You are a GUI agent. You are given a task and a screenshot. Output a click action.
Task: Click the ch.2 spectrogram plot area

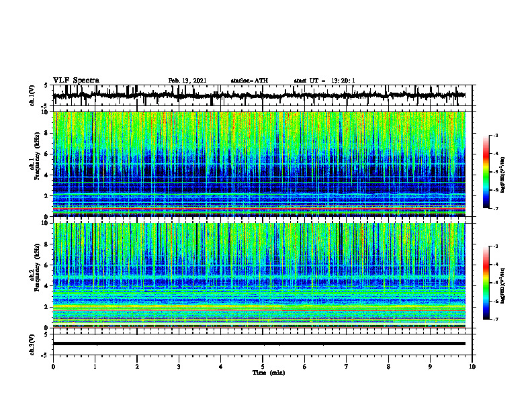(259, 275)
